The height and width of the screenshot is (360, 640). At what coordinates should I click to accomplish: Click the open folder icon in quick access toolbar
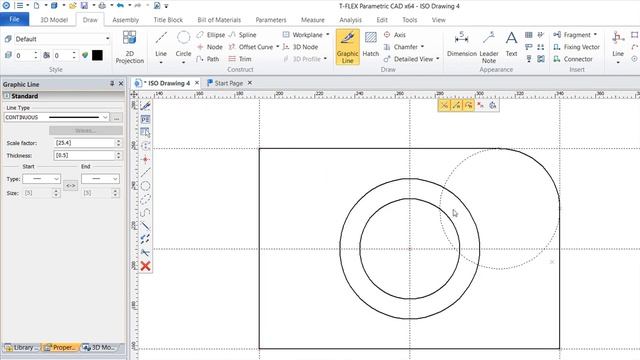(x=72, y=6)
